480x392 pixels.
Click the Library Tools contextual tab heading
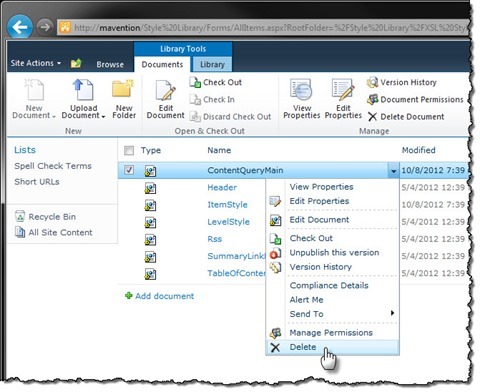[x=183, y=49]
